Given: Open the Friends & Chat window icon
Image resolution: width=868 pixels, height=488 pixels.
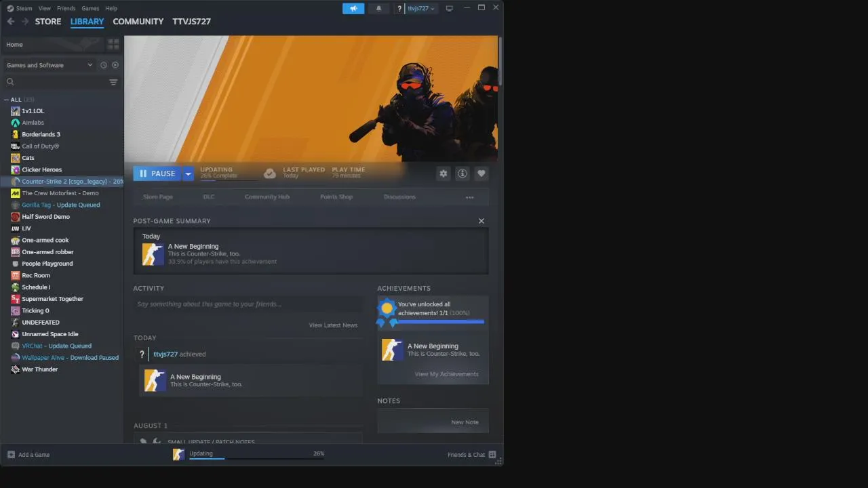Looking at the screenshot, I should 492,455.
